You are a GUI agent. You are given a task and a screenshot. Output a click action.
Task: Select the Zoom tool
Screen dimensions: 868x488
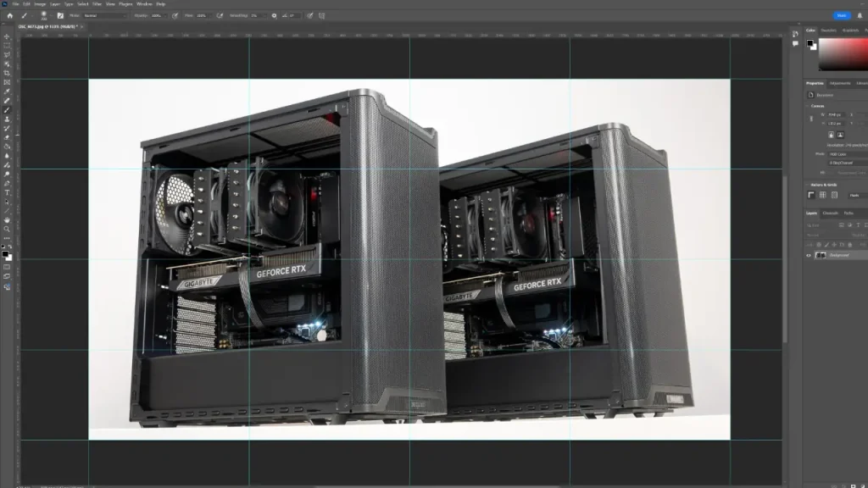[x=7, y=229]
